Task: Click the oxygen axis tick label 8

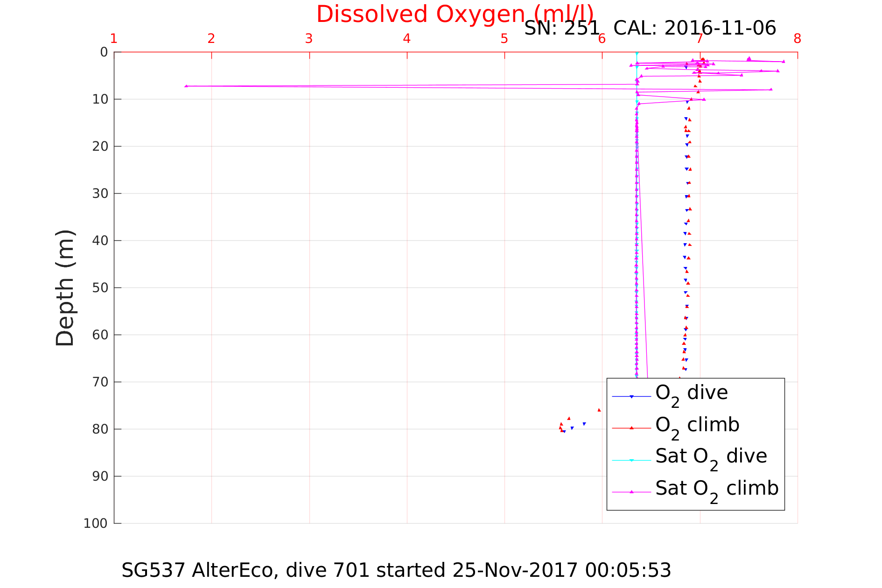Action: [798, 39]
